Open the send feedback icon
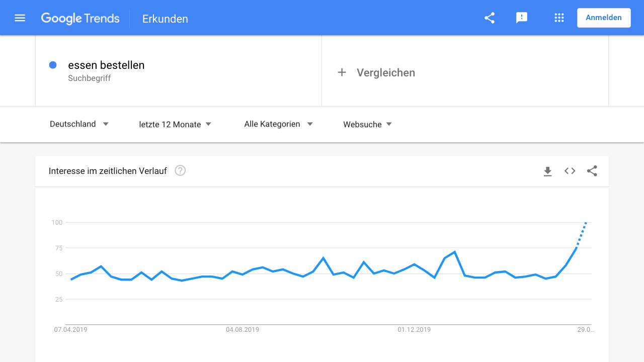This screenshot has width=644, height=362. tap(522, 18)
